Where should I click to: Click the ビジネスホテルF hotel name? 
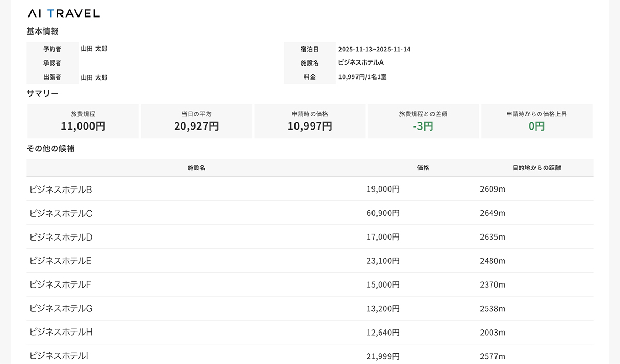click(60, 284)
